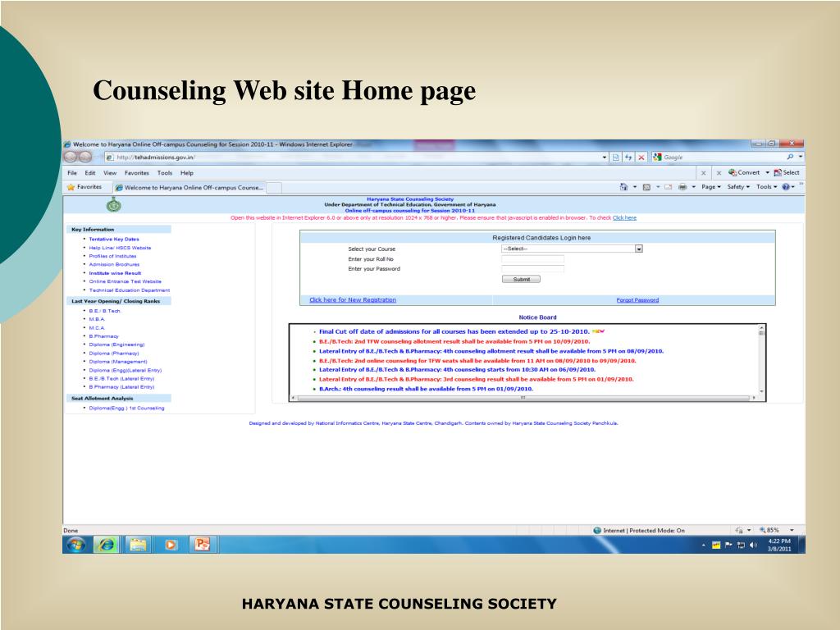Open Technical Education Department link

[129, 290]
